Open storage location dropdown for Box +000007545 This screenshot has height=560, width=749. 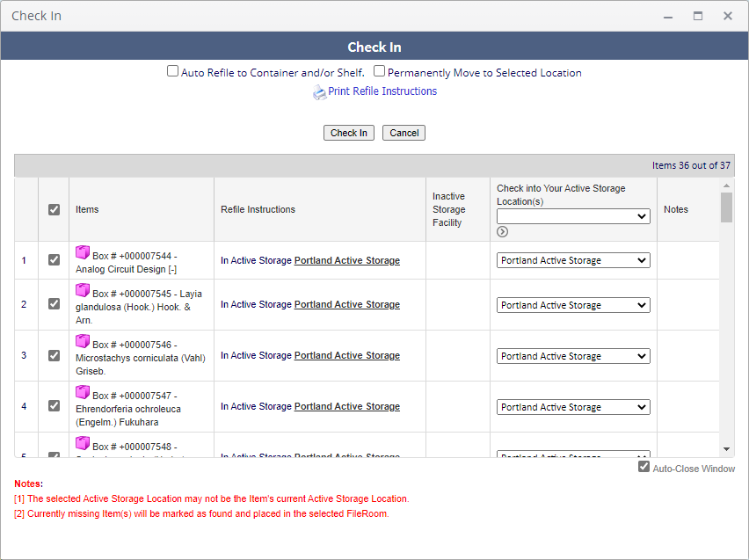pyautogui.click(x=573, y=305)
